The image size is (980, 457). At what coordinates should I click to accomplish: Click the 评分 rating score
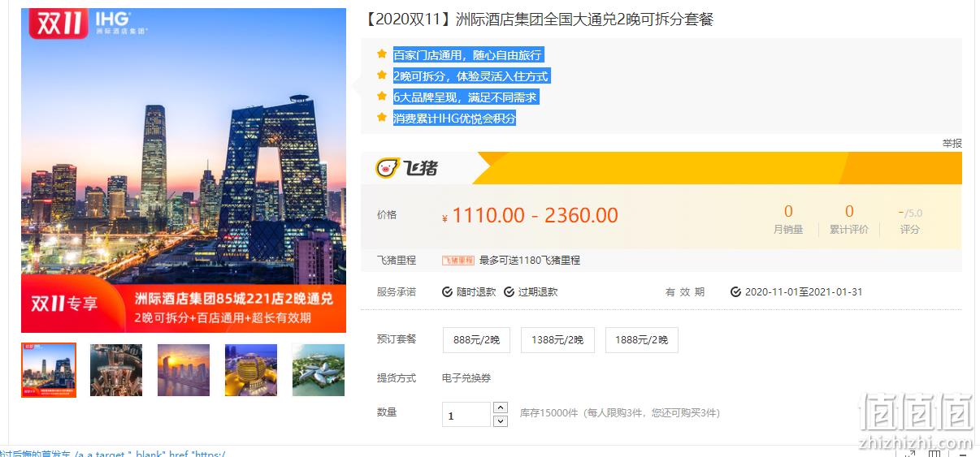point(910,220)
